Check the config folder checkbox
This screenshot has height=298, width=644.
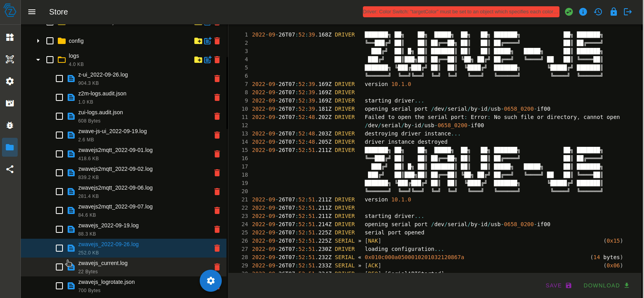pyautogui.click(x=50, y=41)
